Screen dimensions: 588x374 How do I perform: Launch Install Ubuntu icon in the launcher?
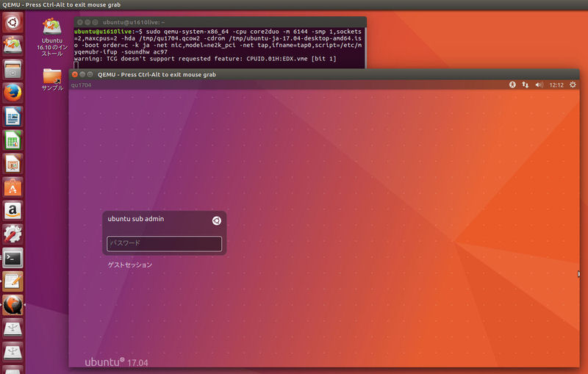[12, 46]
